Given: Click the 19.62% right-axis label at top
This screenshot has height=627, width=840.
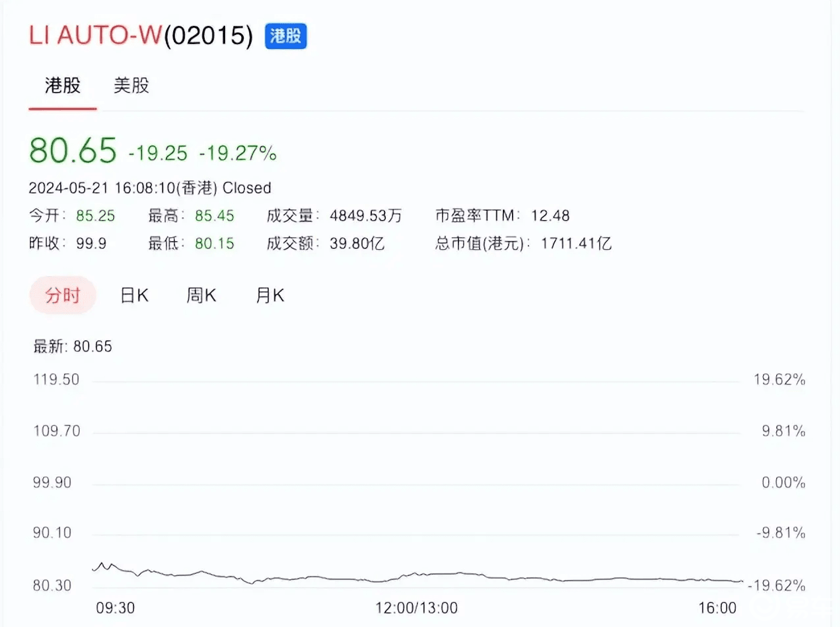Looking at the screenshot, I should [779, 379].
